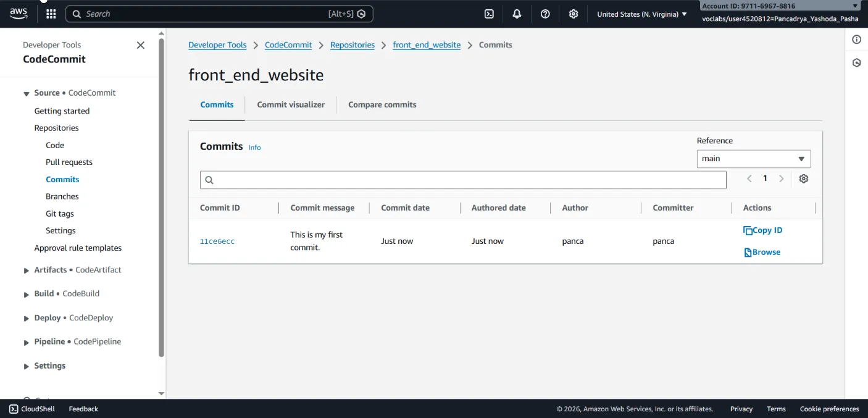Click the Commit date column header
Viewport: 868px width, 418px height.
click(405, 208)
